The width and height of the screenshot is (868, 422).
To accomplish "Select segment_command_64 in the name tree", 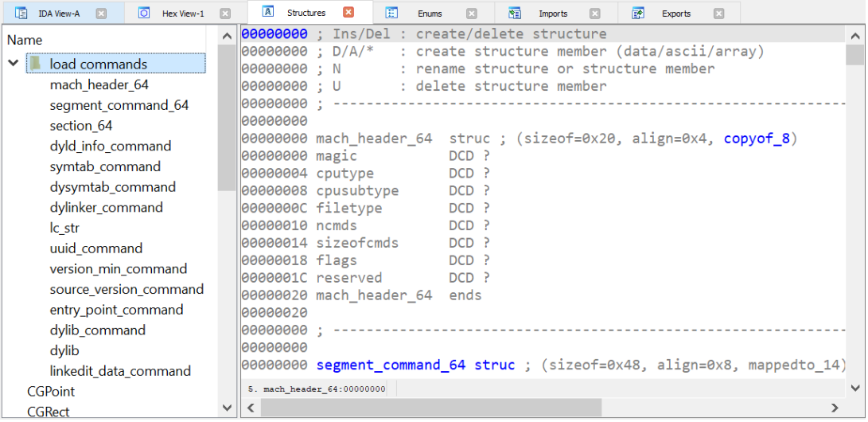I will [x=119, y=105].
